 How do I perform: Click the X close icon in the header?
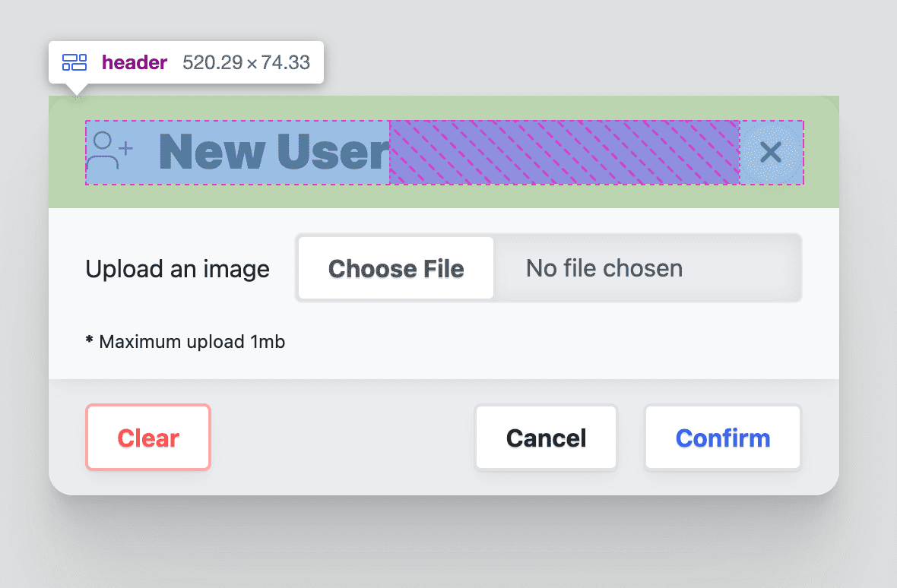point(772,153)
